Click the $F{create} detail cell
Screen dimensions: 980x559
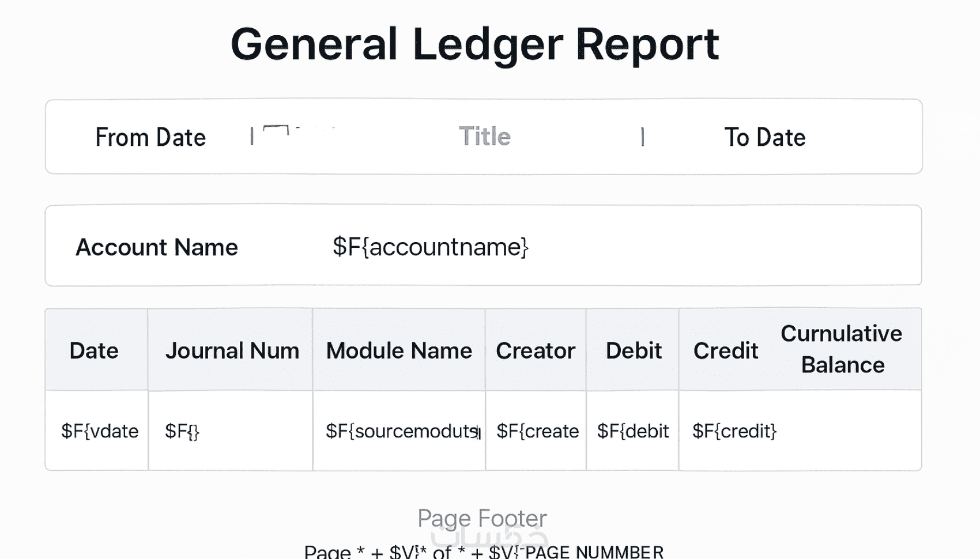pyautogui.click(x=537, y=431)
